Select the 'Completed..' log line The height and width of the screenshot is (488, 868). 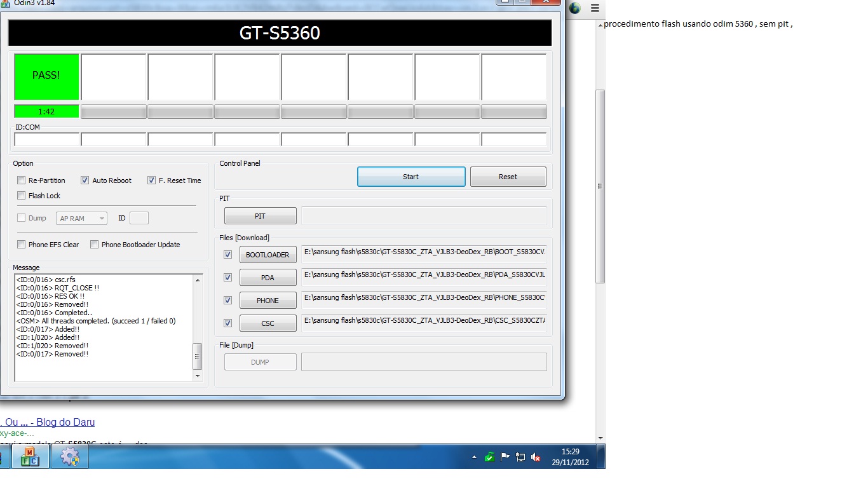coord(54,313)
